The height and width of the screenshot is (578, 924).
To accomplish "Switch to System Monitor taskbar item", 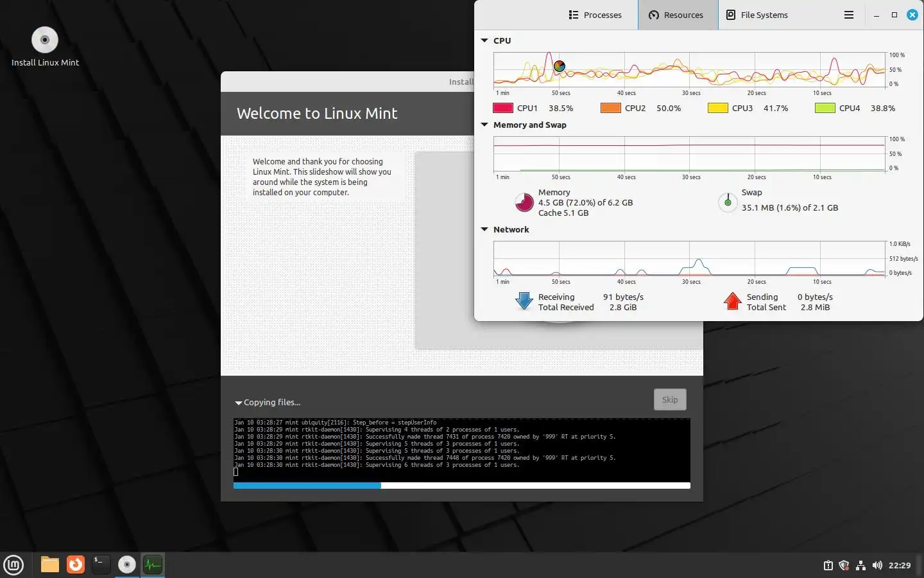I will pyautogui.click(x=153, y=565).
